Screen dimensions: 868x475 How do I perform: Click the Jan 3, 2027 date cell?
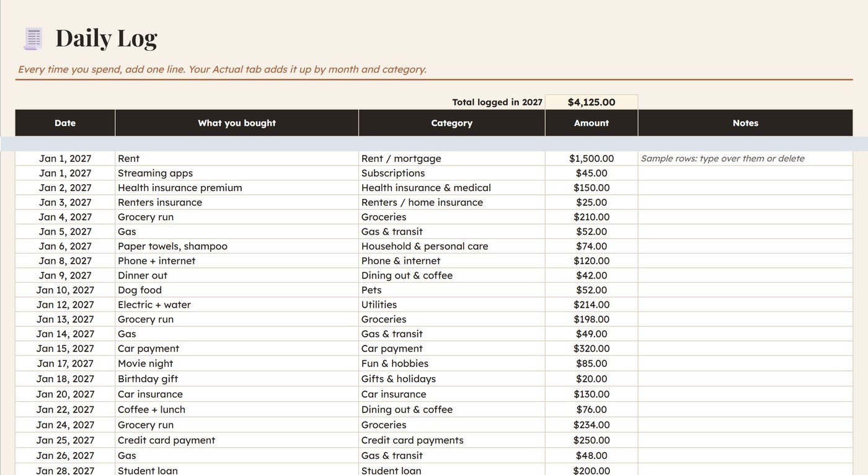point(65,202)
